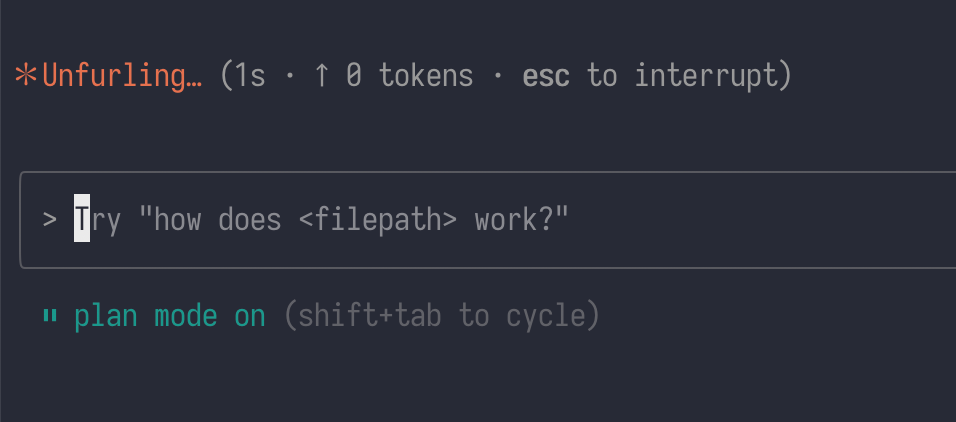The height and width of the screenshot is (422, 956).
Task: Click the > prompt symbol
Action: point(50,220)
